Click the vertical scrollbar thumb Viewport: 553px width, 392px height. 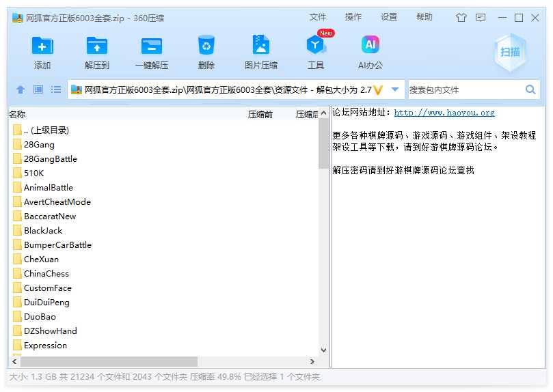[x=323, y=143]
